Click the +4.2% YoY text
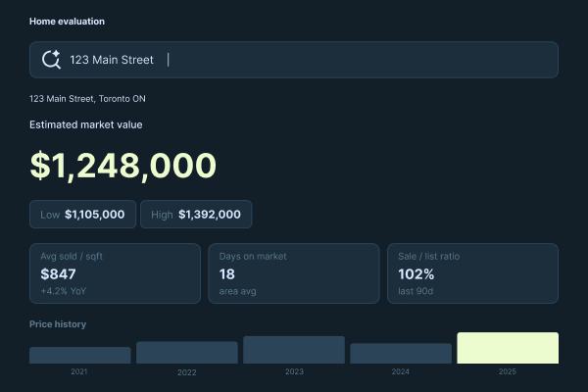Screen dimensions: 588x392 coord(64,291)
